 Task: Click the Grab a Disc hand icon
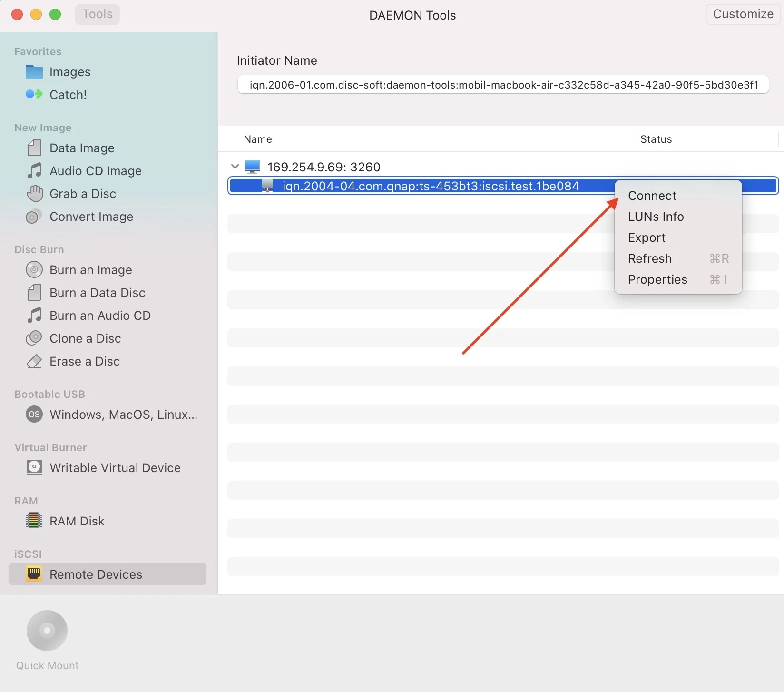point(34,194)
